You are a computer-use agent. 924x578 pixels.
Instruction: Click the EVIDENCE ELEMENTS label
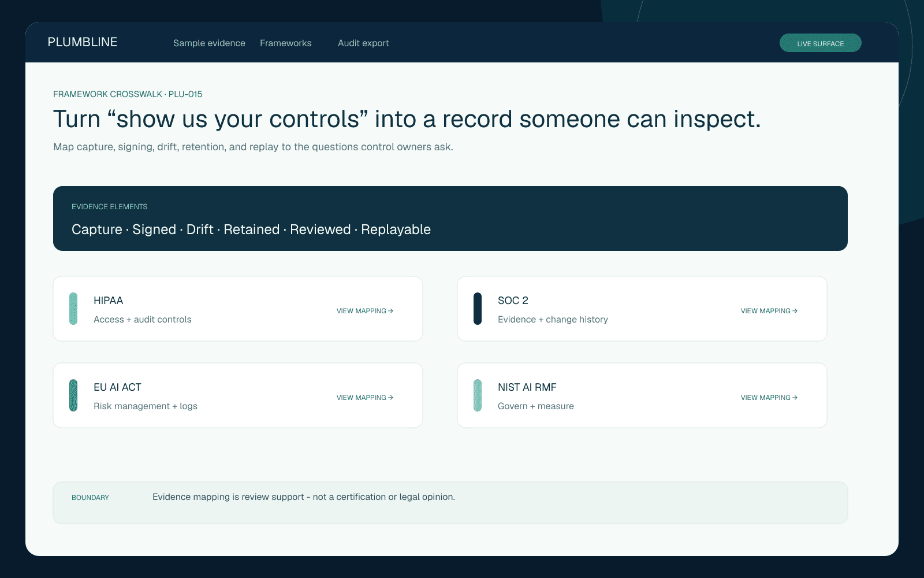[x=110, y=207]
